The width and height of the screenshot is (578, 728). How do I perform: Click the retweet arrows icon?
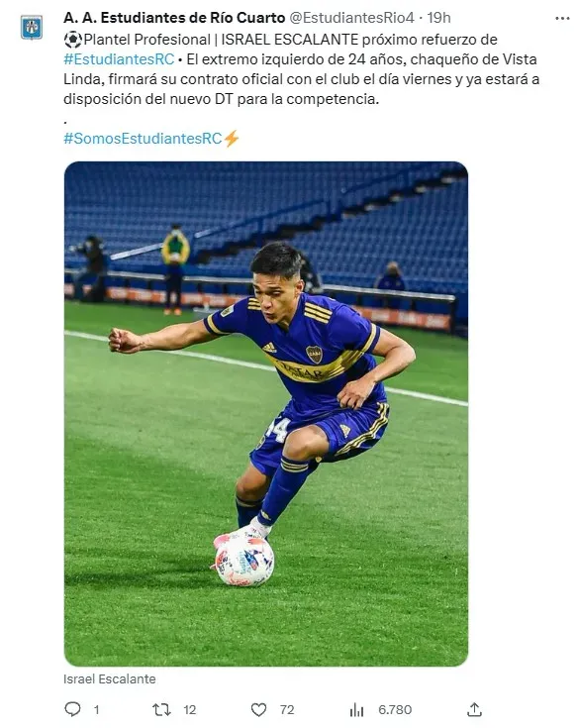click(x=161, y=709)
